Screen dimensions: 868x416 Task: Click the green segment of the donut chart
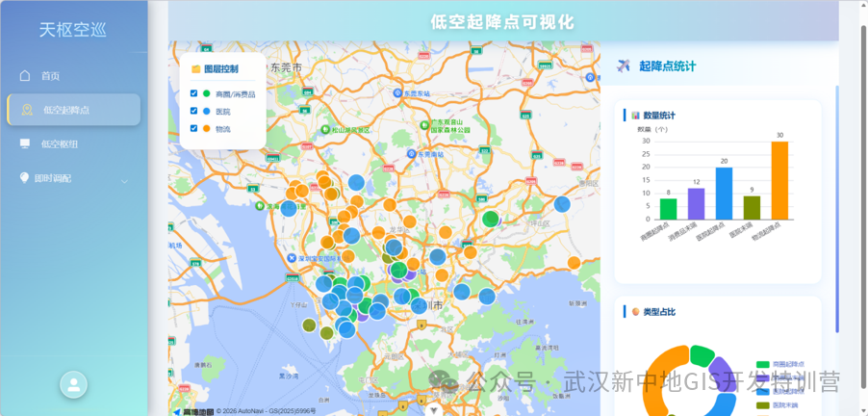point(702,354)
